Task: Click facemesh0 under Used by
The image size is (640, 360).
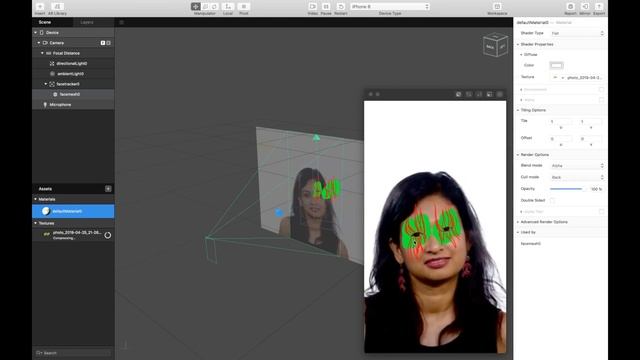Action: [531, 244]
